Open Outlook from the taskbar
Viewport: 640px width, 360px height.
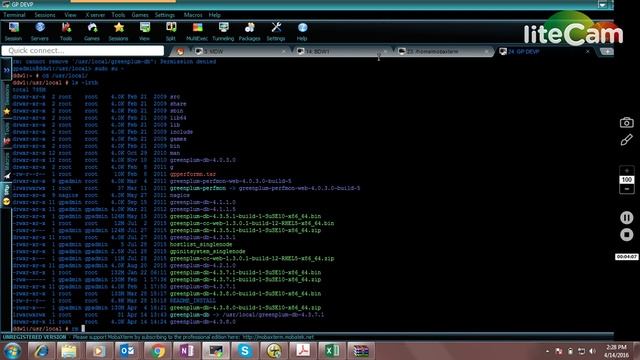click(x=127, y=351)
